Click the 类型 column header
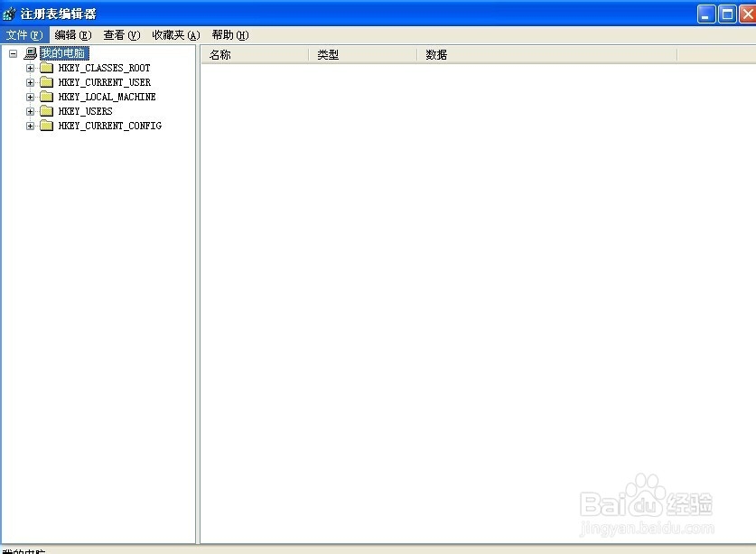Image resolution: width=756 pixels, height=554 pixels. click(x=362, y=55)
